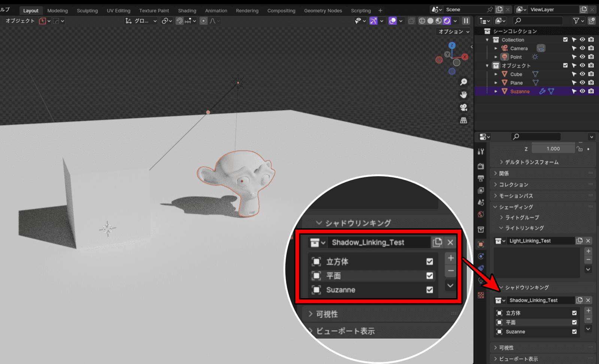Open the Texture properties tab
Screen dimensions: 599x364
(x=481, y=295)
